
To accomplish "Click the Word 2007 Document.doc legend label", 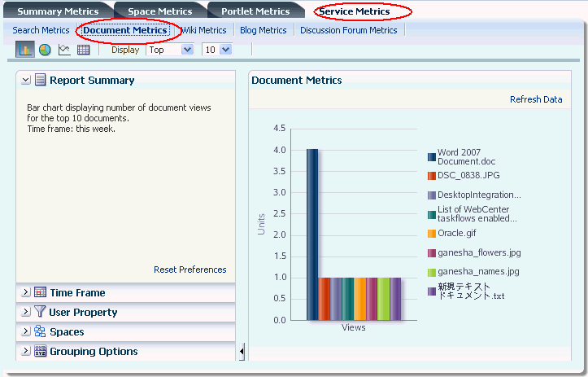I will 466,157.
